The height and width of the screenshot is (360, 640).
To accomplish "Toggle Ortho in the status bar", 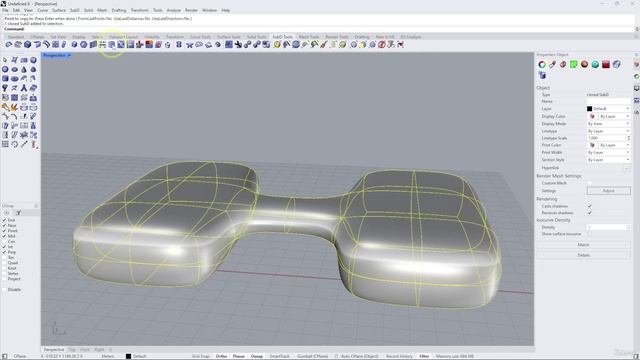I will [x=221, y=356].
